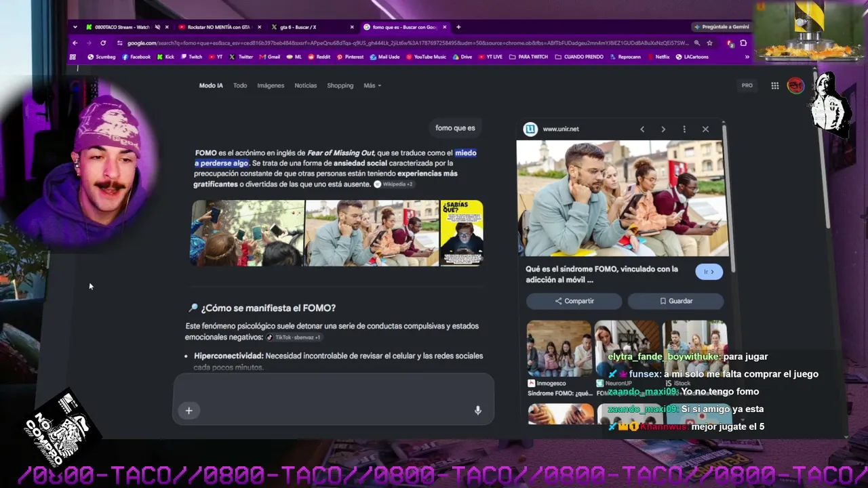Open the Pinterest bookmark

coord(350,57)
